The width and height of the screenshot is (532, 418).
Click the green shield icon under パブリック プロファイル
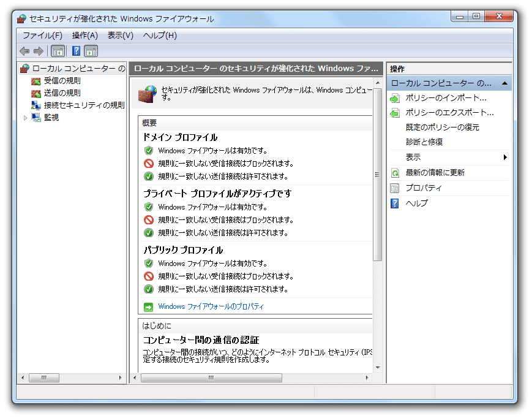[x=148, y=264]
